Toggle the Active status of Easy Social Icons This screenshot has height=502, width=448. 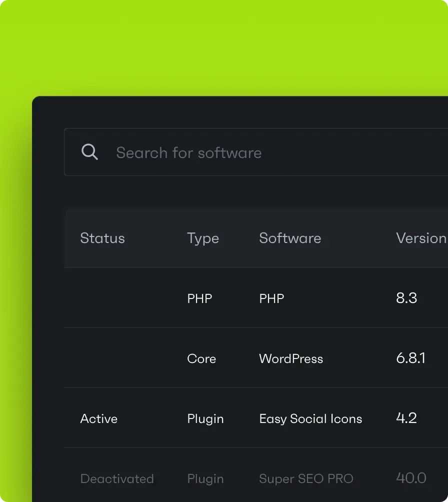pos(98,418)
